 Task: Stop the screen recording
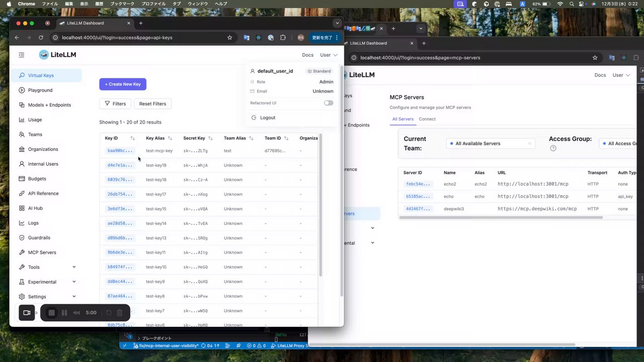[51, 313]
